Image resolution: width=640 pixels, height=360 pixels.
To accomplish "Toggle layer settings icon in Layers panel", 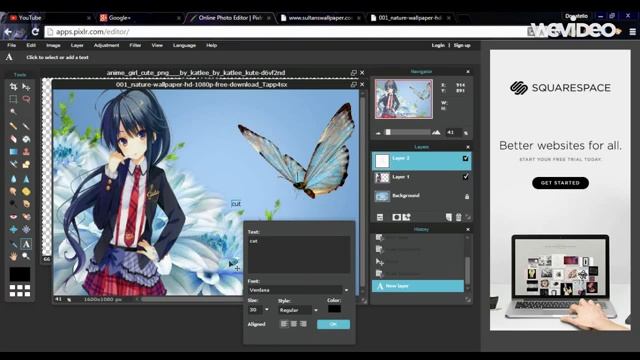I will click(x=380, y=217).
